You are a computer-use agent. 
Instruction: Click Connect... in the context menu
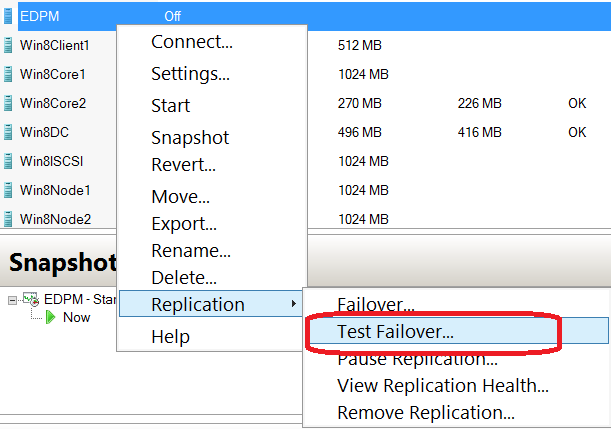click(192, 42)
